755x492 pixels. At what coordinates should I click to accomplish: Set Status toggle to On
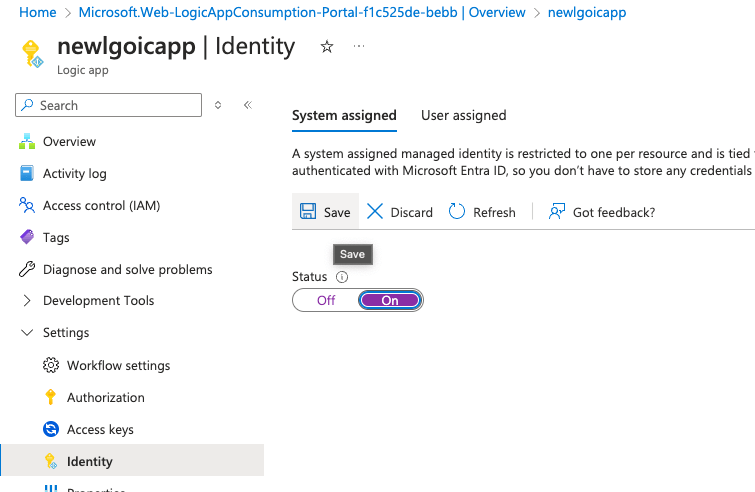click(x=390, y=300)
